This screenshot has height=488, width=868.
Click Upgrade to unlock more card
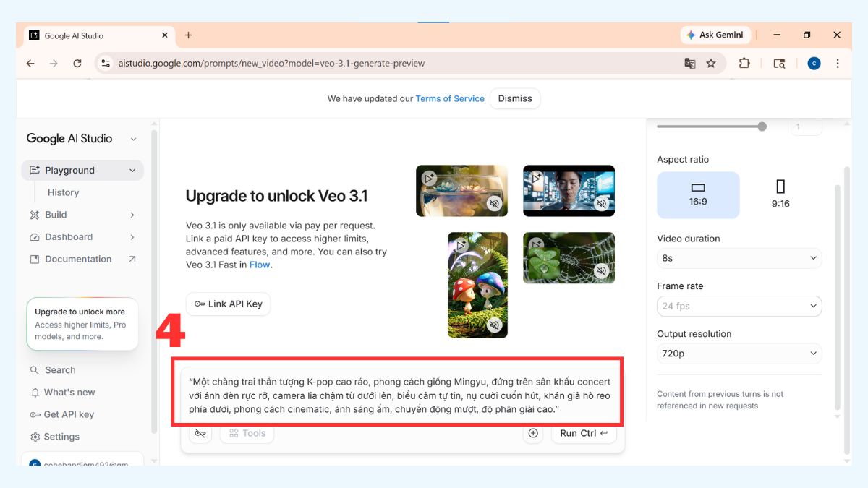pos(82,324)
